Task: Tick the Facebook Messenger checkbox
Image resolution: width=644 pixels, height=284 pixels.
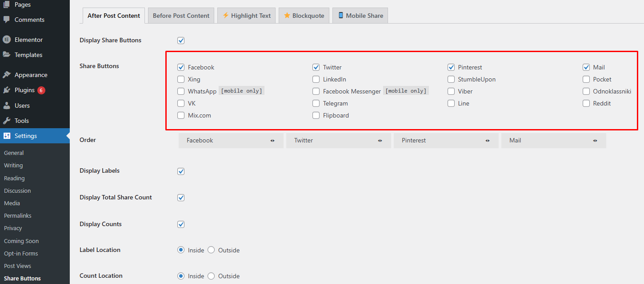Action: pyautogui.click(x=316, y=91)
